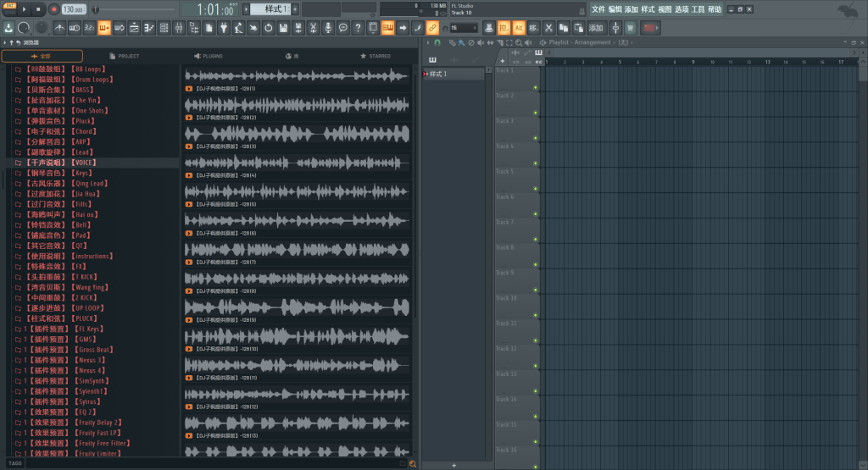The image size is (868, 470).
Task: Click the red record button
Action: click(x=53, y=9)
